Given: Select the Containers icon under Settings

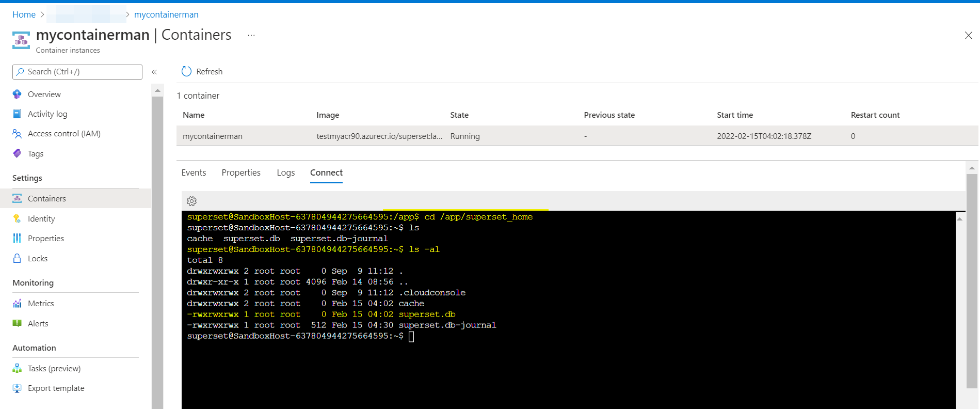Looking at the screenshot, I should click(x=17, y=198).
